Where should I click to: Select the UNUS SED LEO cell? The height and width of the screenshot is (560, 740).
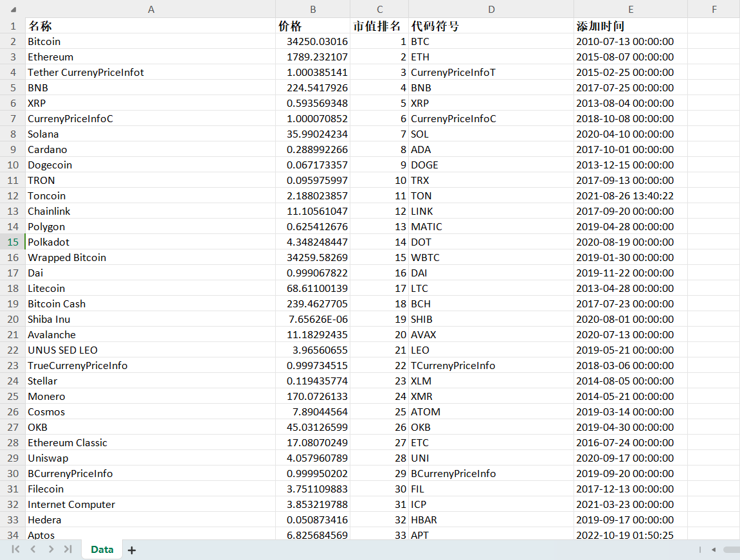150,350
